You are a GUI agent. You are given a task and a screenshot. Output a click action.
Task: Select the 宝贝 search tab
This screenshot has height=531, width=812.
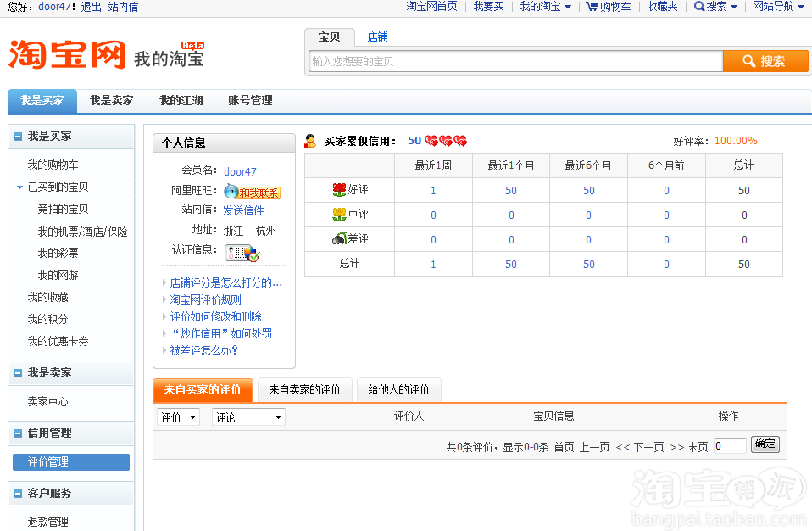330,37
